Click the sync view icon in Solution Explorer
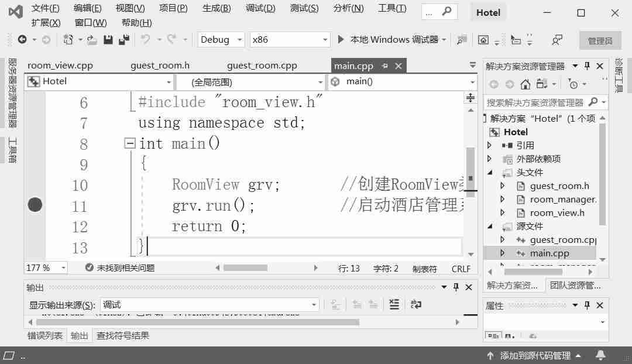The width and height of the screenshot is (632, 364). click(541, 84)
